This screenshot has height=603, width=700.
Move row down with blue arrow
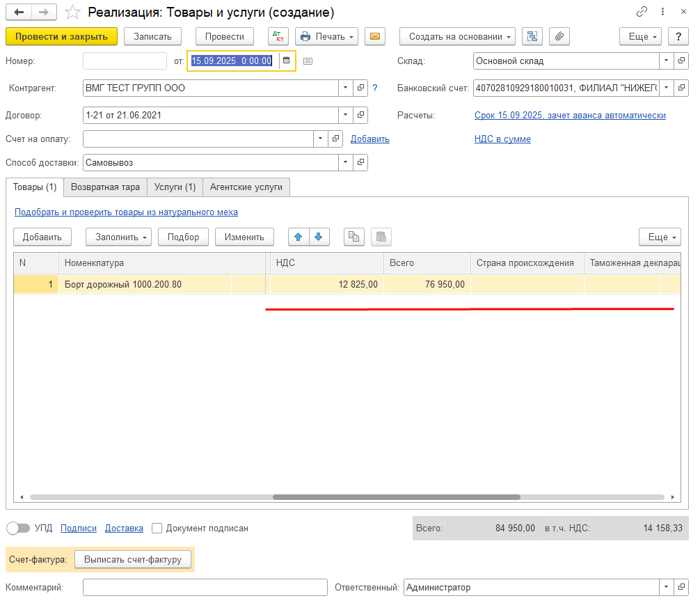[319, 237]
